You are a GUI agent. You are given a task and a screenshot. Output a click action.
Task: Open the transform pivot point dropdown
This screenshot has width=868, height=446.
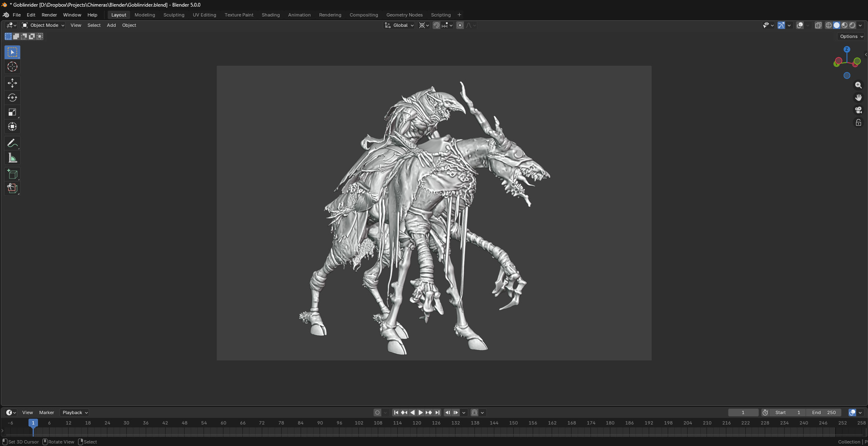(x=424, y=26)
